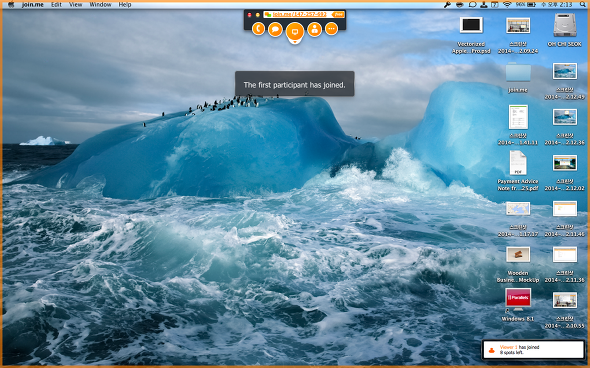
Task: Select the Payment Advice Note PDF file
Action: coord(518,171)
